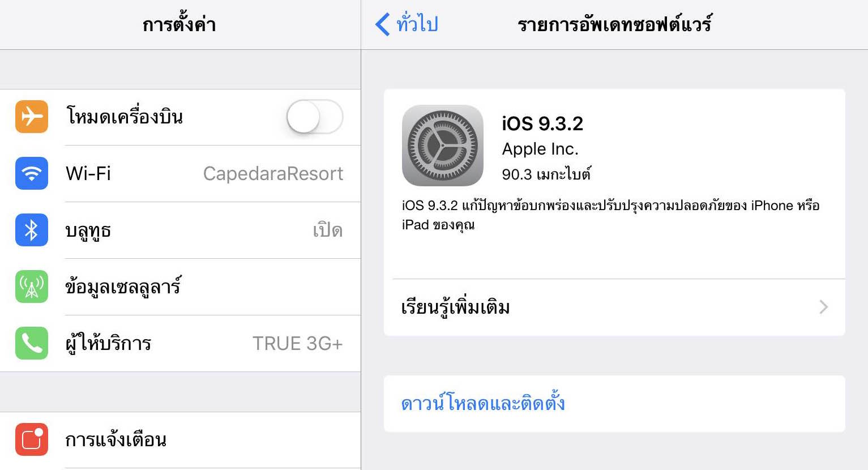Go back to ทั่วไป
Screen dimensions: 868x470
point(407,24)
